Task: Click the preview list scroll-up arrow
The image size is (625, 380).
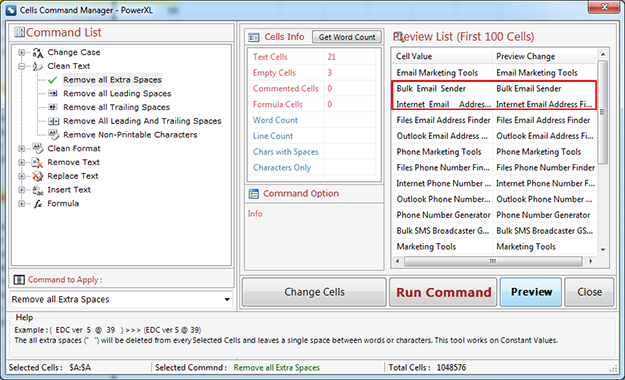Action: 603,55
